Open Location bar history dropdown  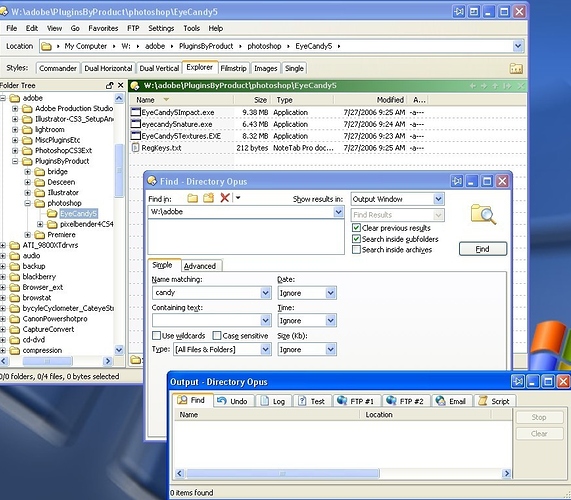tap(518, 46)
